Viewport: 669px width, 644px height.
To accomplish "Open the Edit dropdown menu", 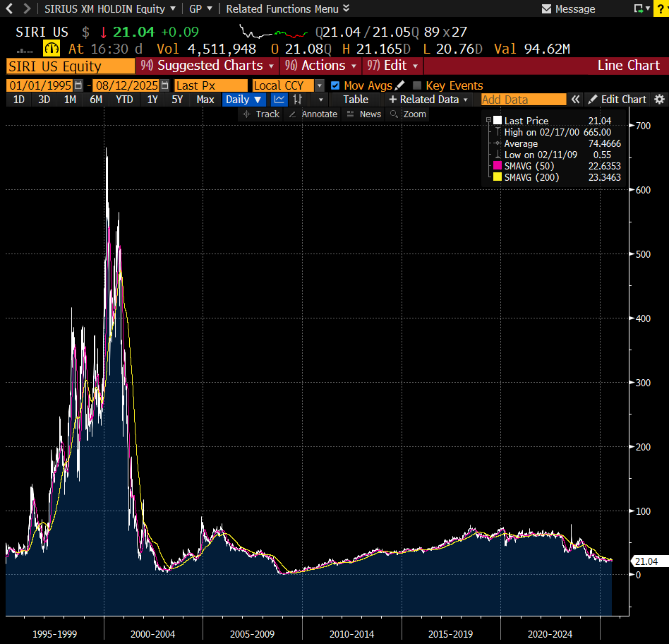I will pyautogui.click(x=392, y=66).
